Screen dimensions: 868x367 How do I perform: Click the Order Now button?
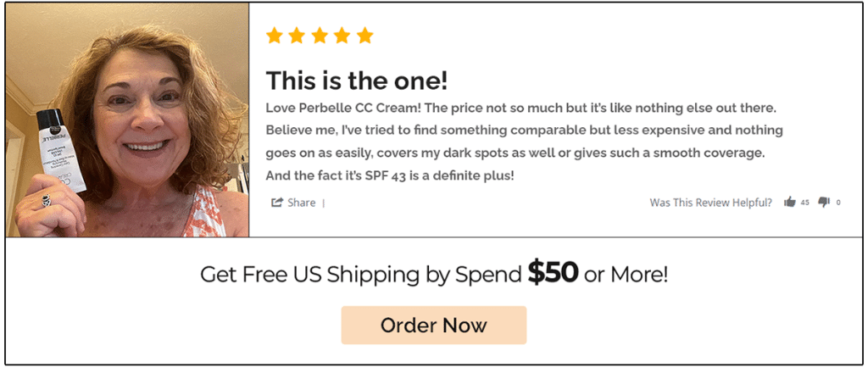(433, 325)
